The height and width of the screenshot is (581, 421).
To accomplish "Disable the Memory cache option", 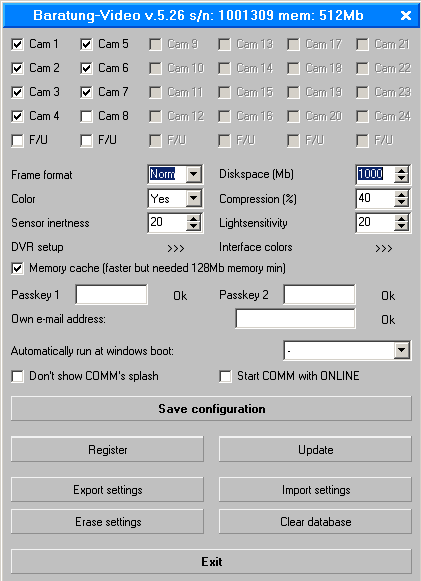I will pos(17,268).
